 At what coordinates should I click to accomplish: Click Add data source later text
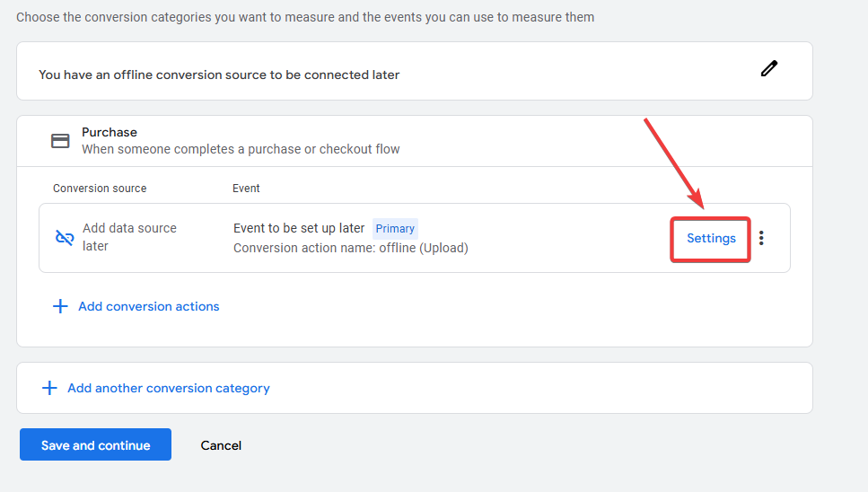point(129,237)
